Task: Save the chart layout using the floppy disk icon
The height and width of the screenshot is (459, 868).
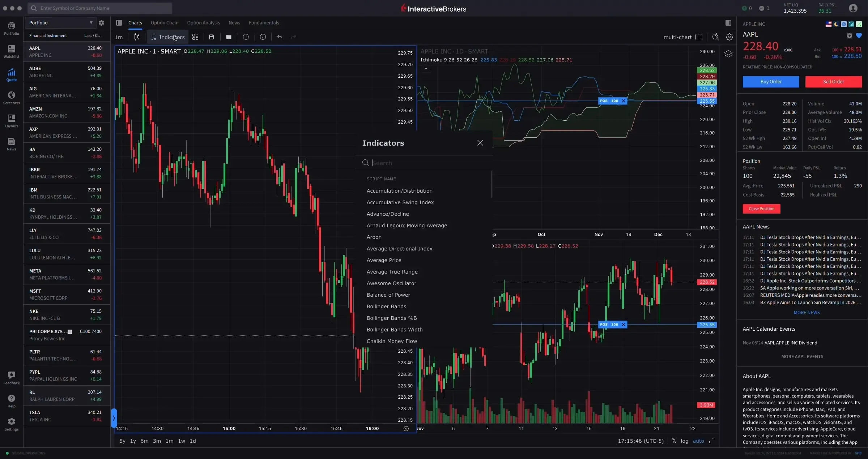Action: click(x=212, y=37)
